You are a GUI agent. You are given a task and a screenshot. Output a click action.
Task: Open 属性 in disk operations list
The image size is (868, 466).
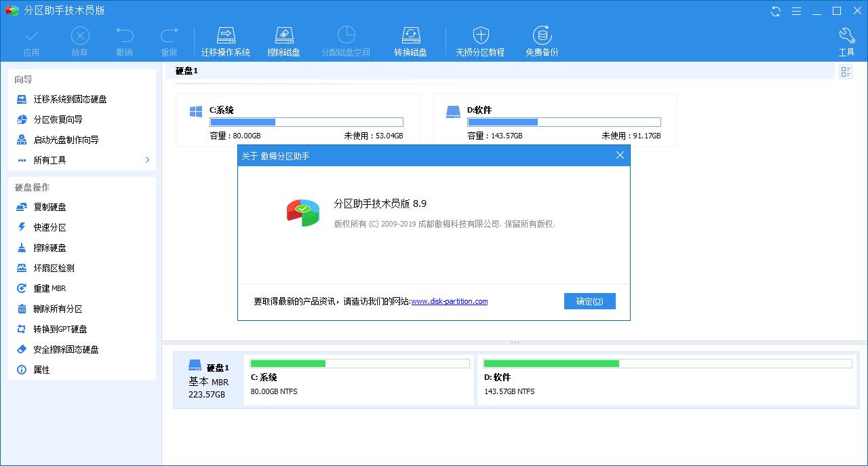(x=41, y=370)
